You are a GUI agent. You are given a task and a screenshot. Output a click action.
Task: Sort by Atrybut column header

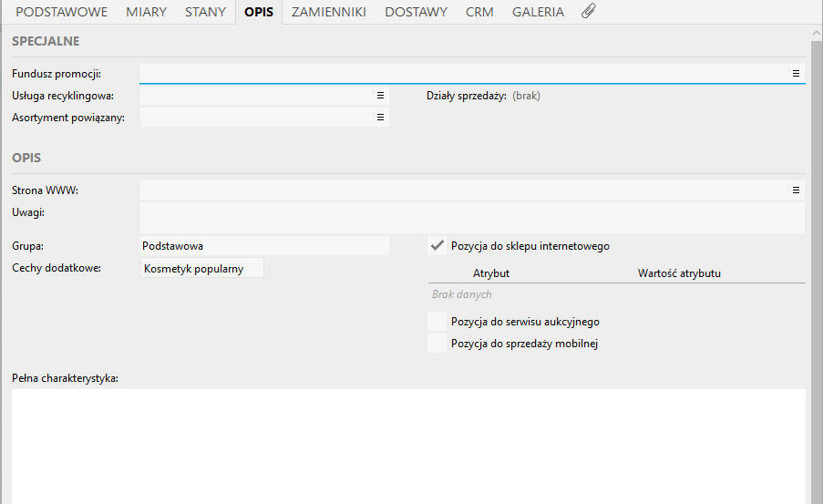[x=490, y=273]
